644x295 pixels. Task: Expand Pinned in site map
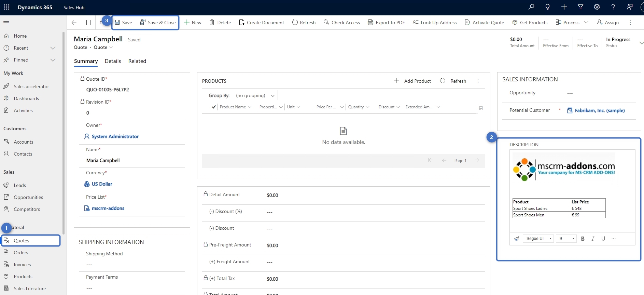point(53,60)
